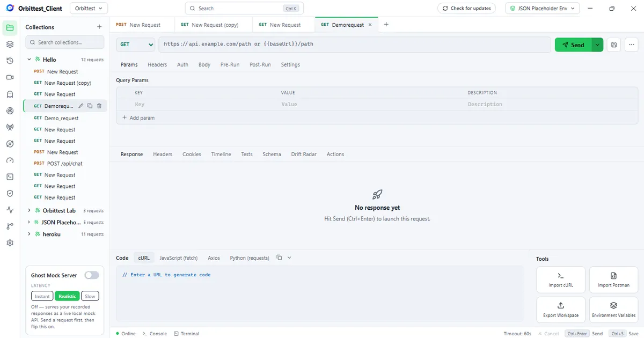Expand the JSON Placeholder collection
Viewport: 644px width, 338px height.
tap(29, 222)
